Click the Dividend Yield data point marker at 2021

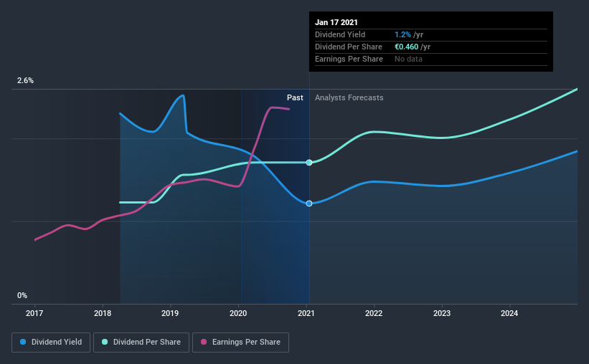coord(309,203)
